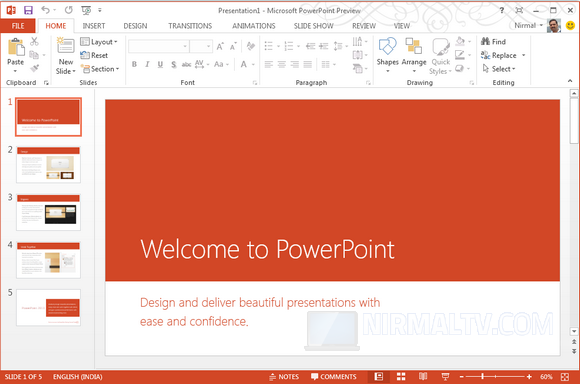The image size is (580, 384).
Task: Click the Paste clipboard icon
Action: click(x=16, y=47)
